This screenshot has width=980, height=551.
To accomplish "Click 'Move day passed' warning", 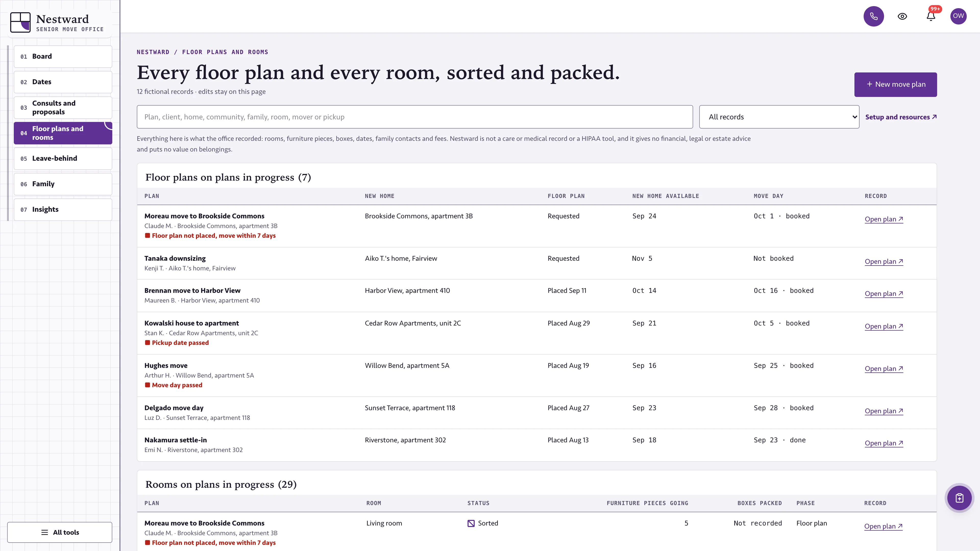I will point(177,385).
